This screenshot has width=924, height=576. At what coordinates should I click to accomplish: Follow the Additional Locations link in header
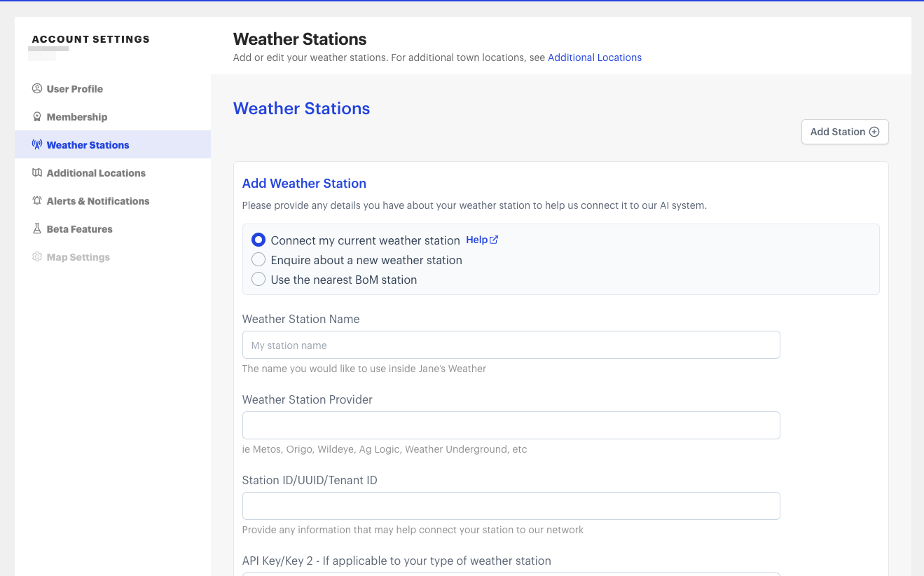595,57
